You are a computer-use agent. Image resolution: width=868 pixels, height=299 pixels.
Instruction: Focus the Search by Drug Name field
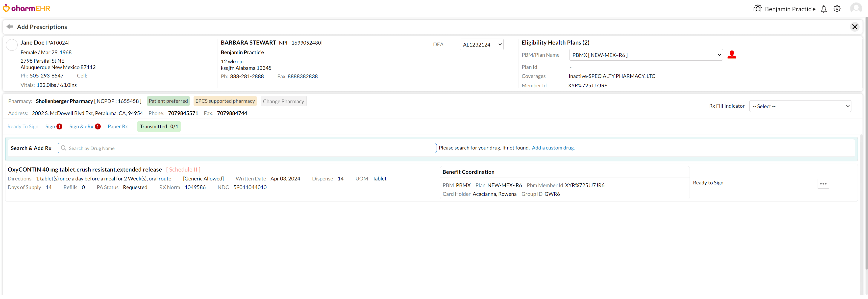click(x=248, y=148)
